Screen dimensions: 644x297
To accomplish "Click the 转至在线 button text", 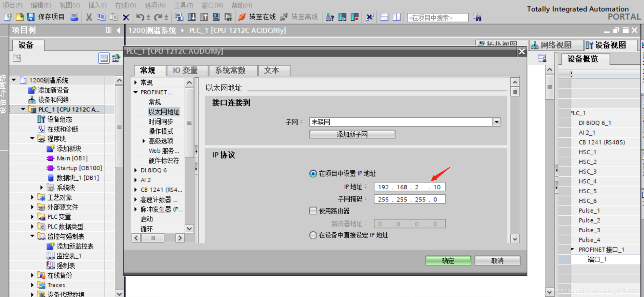I will 262,17.
